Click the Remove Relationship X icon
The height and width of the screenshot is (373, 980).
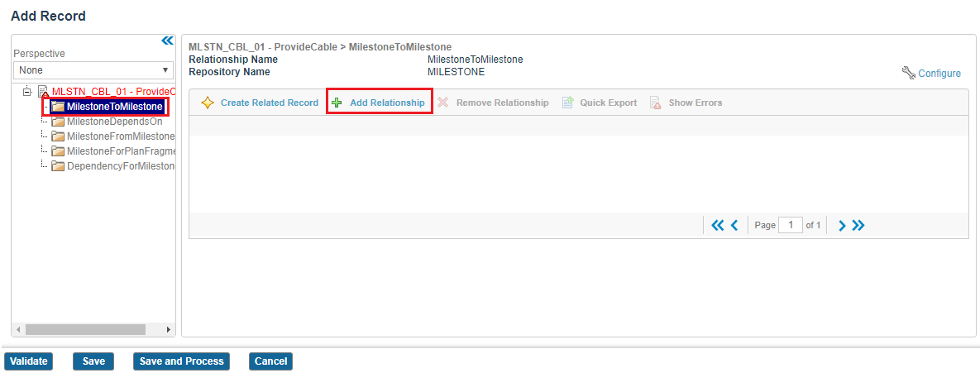tap(443, 103)
